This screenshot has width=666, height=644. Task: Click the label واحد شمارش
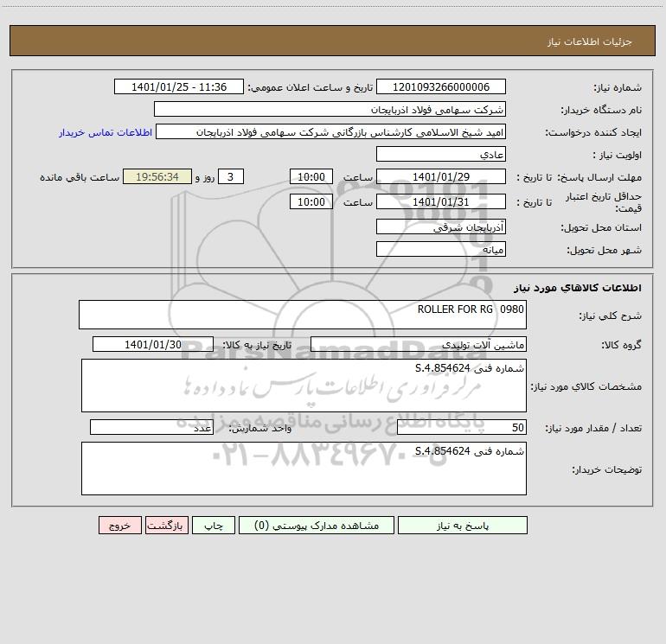click(260, 428)
